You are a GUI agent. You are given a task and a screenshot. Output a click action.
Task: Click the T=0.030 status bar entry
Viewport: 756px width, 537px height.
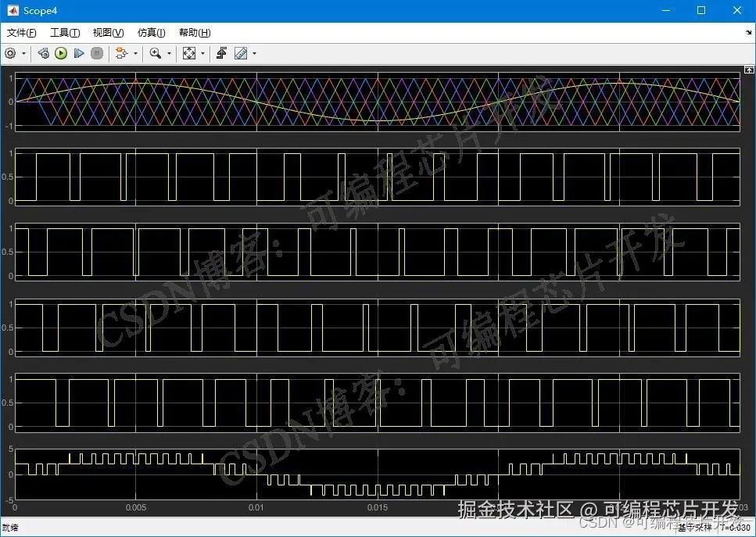point(735,528)
